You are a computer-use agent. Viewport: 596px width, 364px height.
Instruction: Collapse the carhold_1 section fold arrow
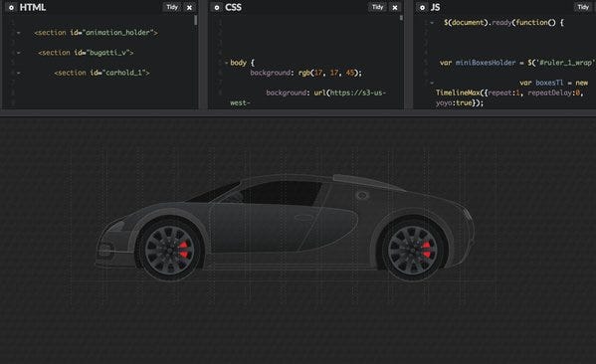[19, 73]
